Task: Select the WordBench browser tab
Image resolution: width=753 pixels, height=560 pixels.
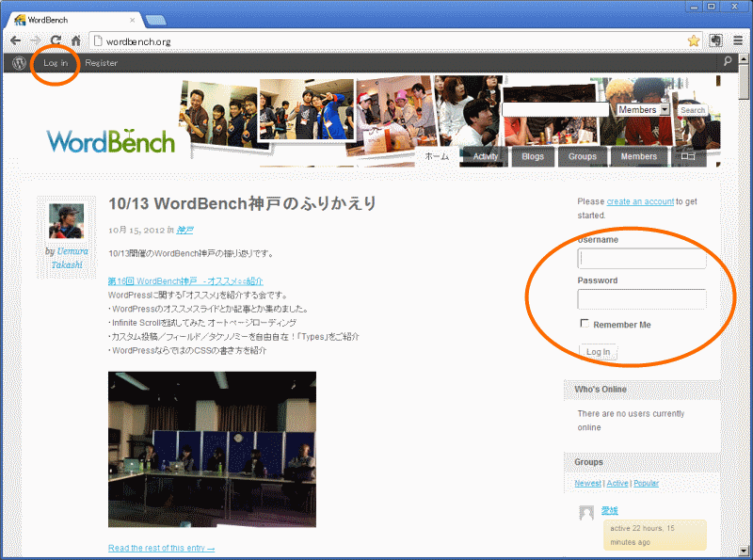Action: (75, 20)
